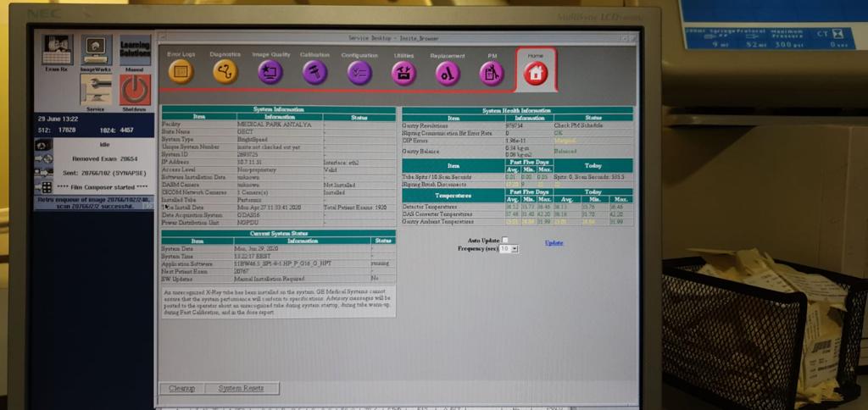Click the SW Updates row label
Screen dimensions: 868x410
(177, 279)
